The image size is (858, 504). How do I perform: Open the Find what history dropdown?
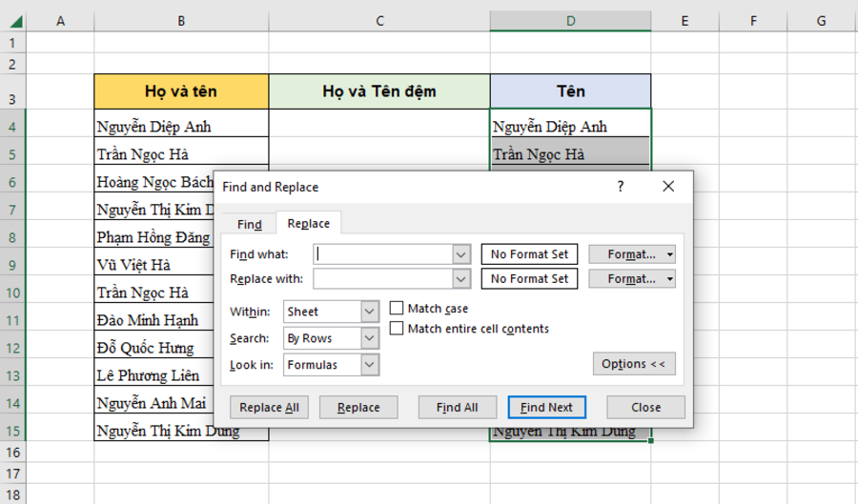[461, 254]
